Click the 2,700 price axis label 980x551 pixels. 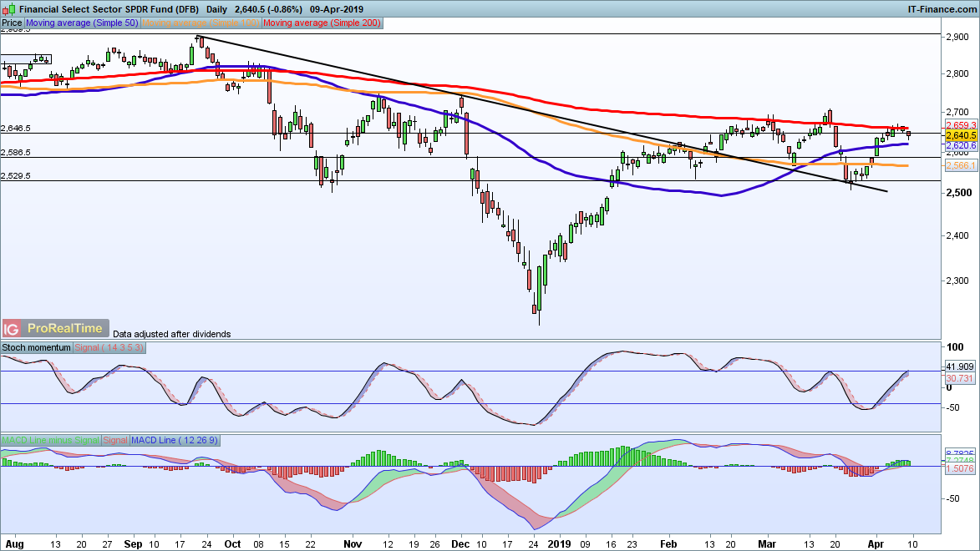(957, 113)
